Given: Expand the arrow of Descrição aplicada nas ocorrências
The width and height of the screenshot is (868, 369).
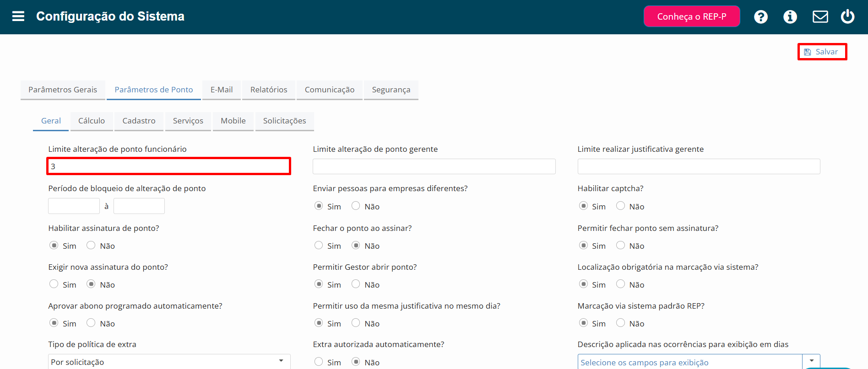Looking at the screenshot, I should [811, 361].
